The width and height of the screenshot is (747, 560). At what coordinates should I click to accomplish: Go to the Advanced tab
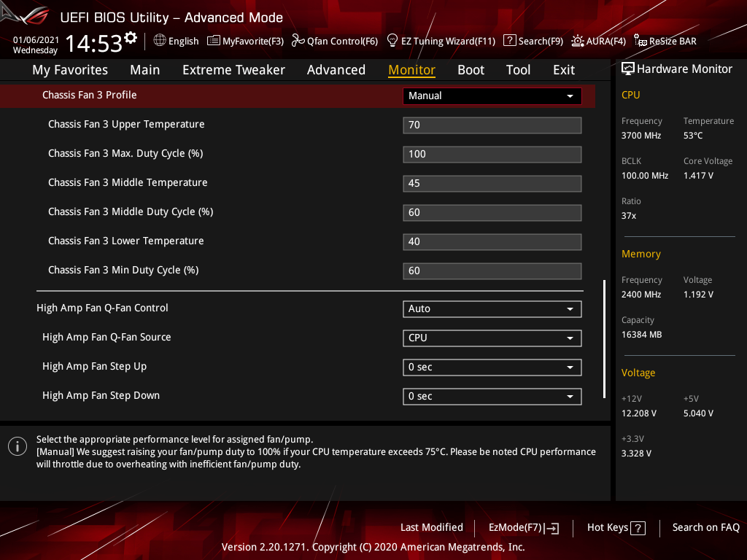(x=336, y=70)
